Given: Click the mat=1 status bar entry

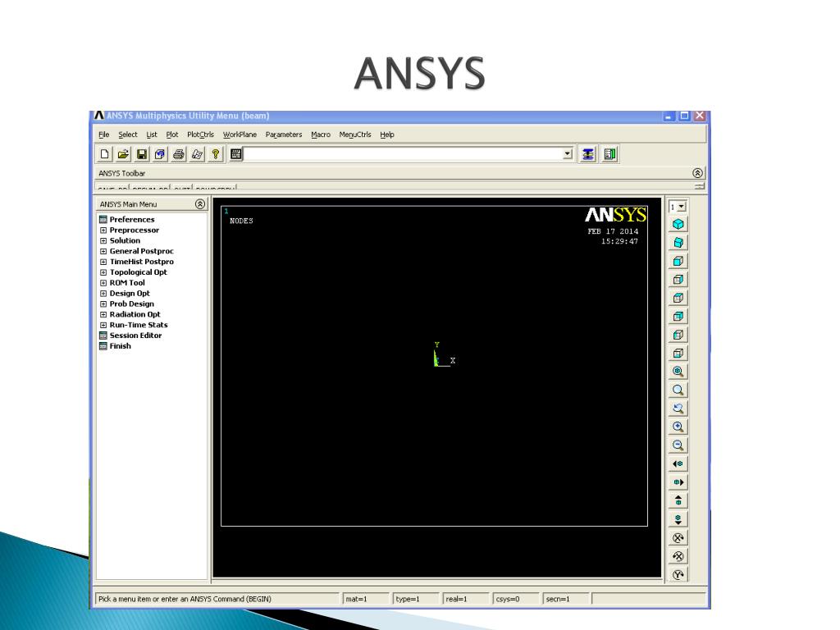Looking at the screenshot, I should (365, 599).
